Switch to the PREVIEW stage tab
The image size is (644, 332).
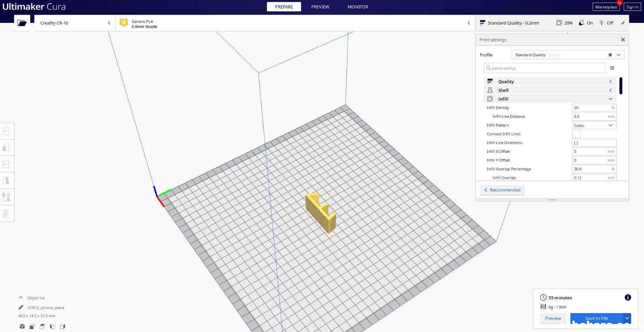click(320, 7)
